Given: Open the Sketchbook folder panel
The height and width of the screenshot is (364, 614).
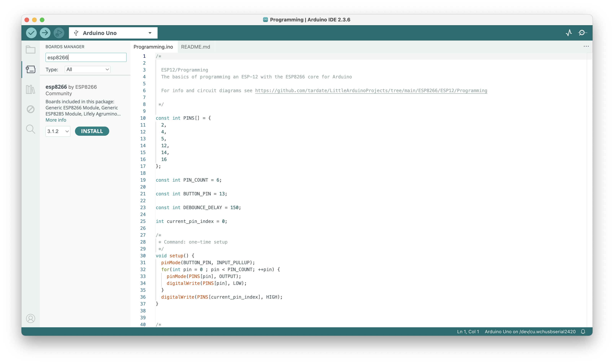Looking at the screenshot, I should coord(31,50).
